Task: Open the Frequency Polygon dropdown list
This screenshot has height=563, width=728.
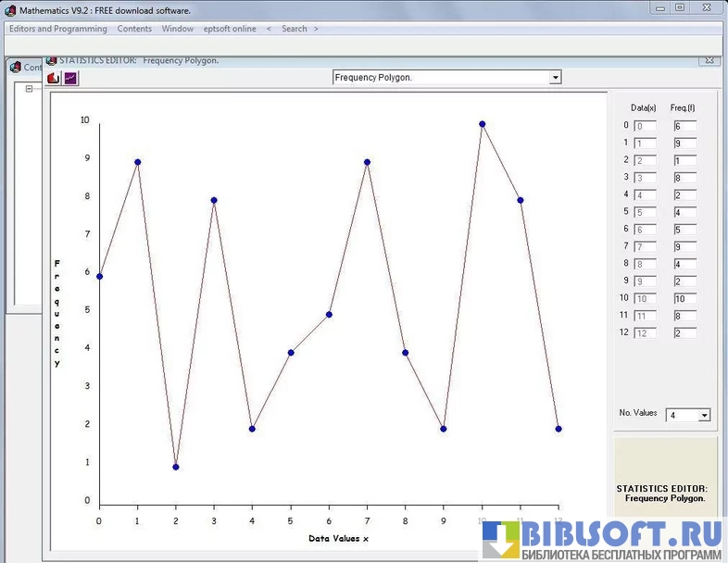Action: (555, 78)
